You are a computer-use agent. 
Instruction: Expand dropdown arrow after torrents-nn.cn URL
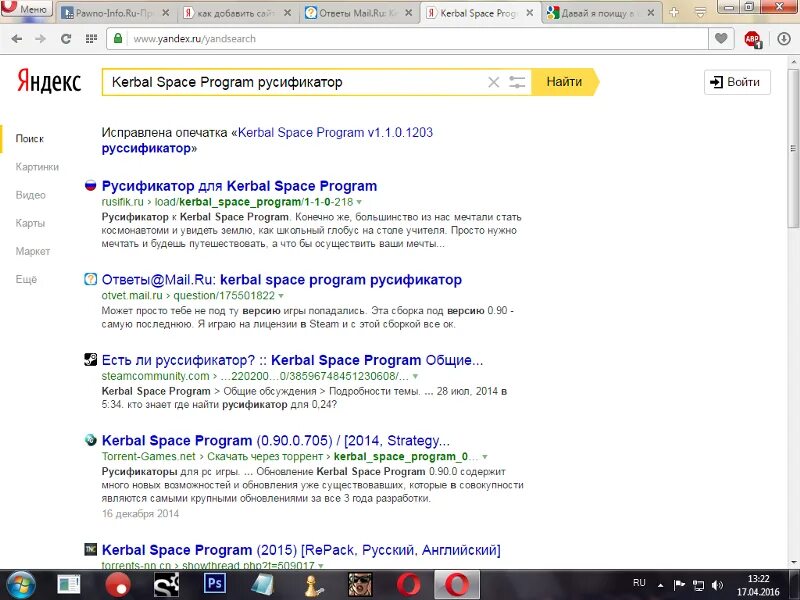(321, 566)
